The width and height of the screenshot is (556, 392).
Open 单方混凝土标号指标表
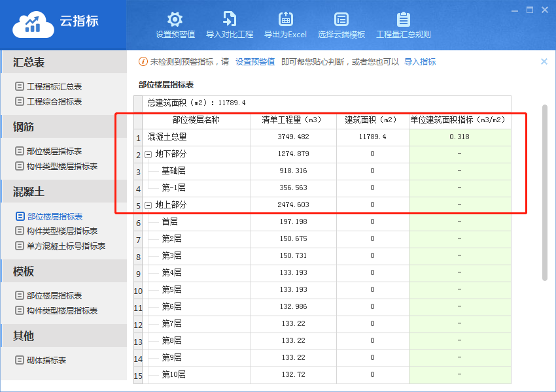tap(66, 246)
